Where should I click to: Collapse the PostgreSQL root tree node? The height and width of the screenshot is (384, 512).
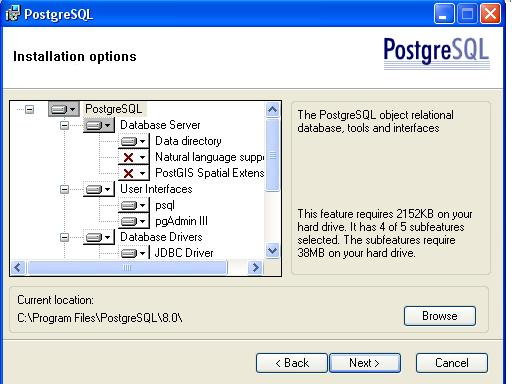pos(30,109)
